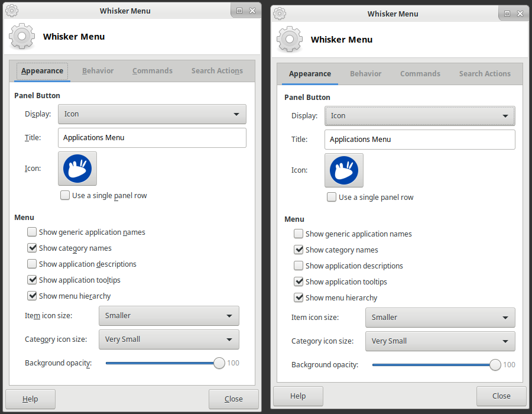
Task: Toggle 'Show application descriptions' in left window
Action: click(x=32, y=264)
